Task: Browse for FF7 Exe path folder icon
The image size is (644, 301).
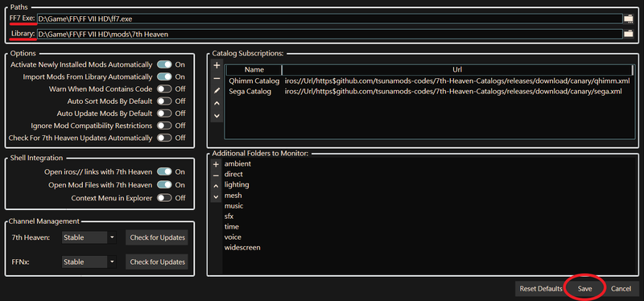Action: [x=629, y=19]
